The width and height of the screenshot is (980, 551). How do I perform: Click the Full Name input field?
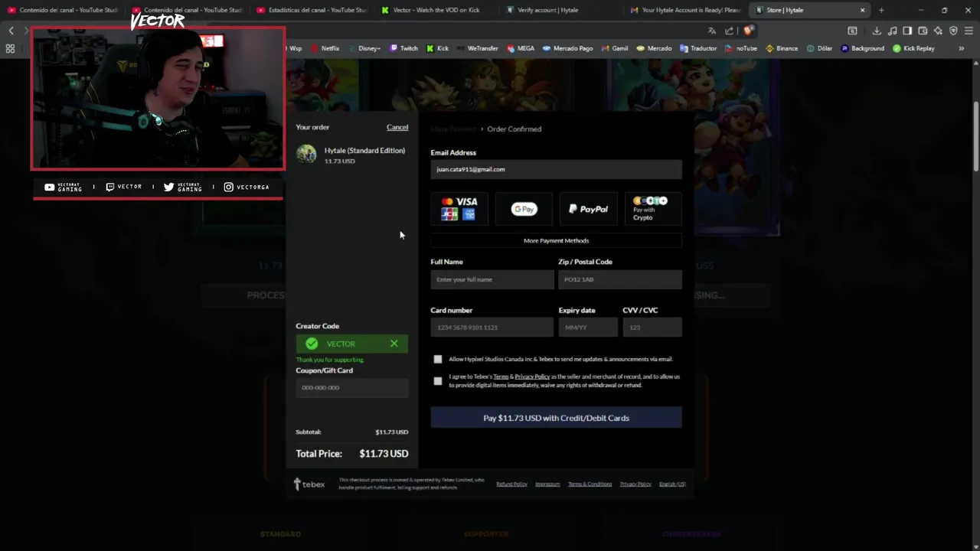492,279
